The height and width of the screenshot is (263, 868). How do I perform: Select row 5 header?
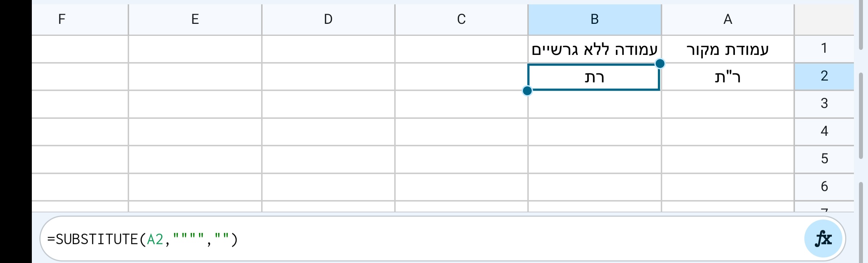[824, 158]
